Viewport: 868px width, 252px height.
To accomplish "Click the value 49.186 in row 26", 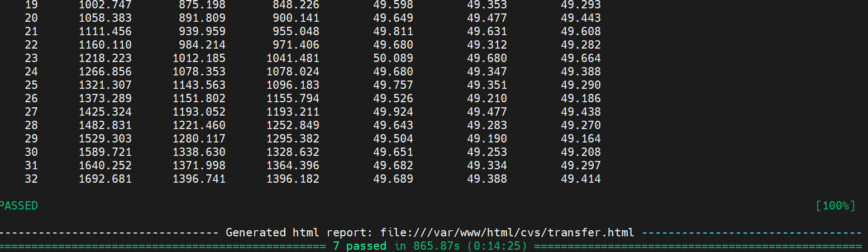I will [x=581, y=98].
